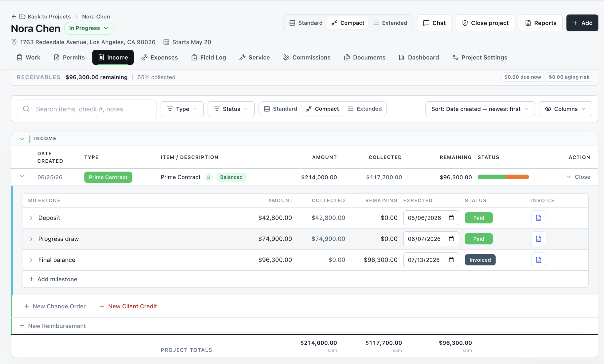This screenshot has width=604, height=364.
Task: Open the Type filter dropdown
Action: pyautogui.click(x=182, y=109)
